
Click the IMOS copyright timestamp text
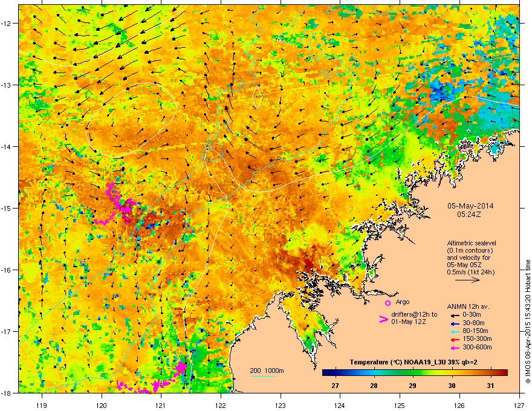point(528,322)
